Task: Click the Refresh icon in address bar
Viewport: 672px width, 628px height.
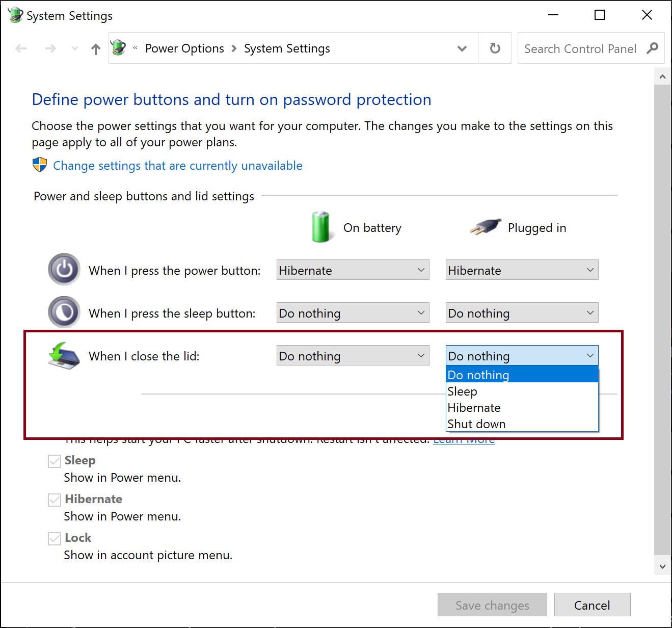Action: [495, 48]
